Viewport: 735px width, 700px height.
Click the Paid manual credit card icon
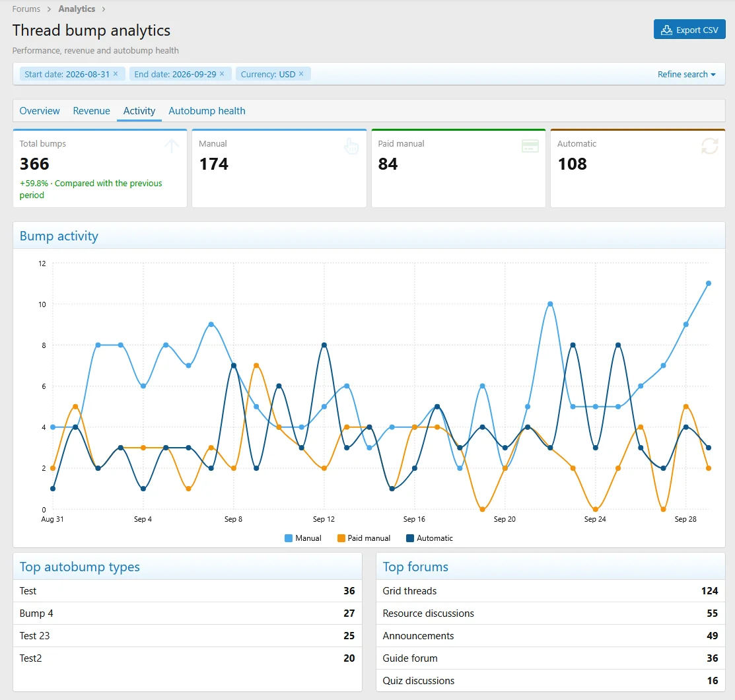530,146
